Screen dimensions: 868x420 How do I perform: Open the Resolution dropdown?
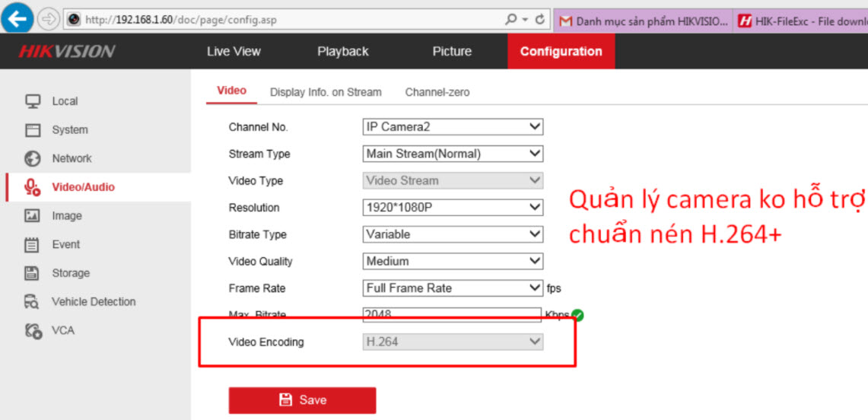pos(453,208)
